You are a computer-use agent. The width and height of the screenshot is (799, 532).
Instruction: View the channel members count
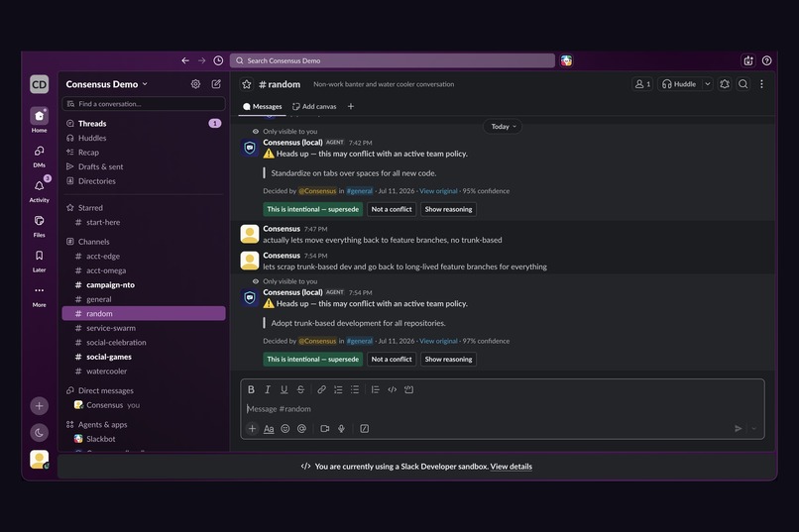tap(642, 84)
